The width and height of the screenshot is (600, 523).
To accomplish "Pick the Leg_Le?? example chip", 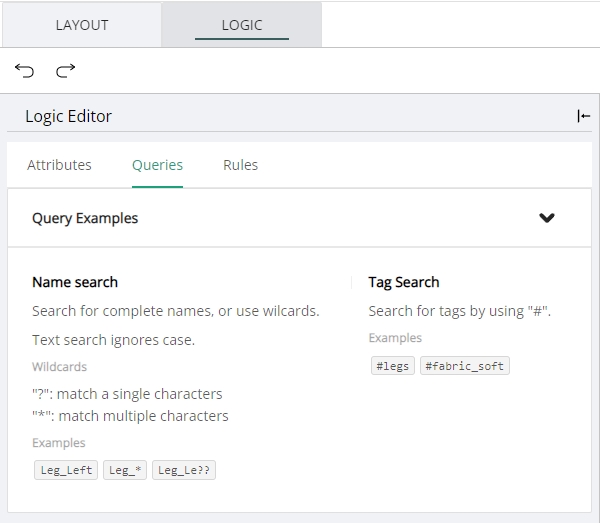I will (x=184, y=470).
